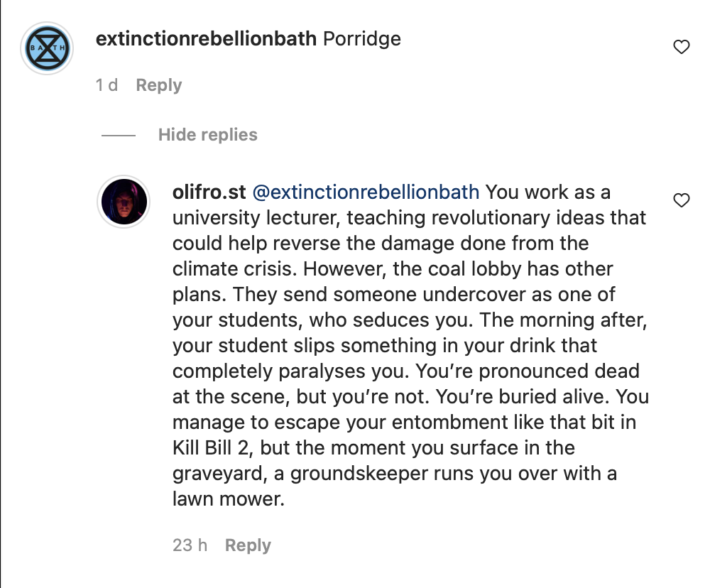Collapse the thread with "Hide replies"
Image resolution: width=710 pixels, height=588 pixels.
click(x=207, y=135)
